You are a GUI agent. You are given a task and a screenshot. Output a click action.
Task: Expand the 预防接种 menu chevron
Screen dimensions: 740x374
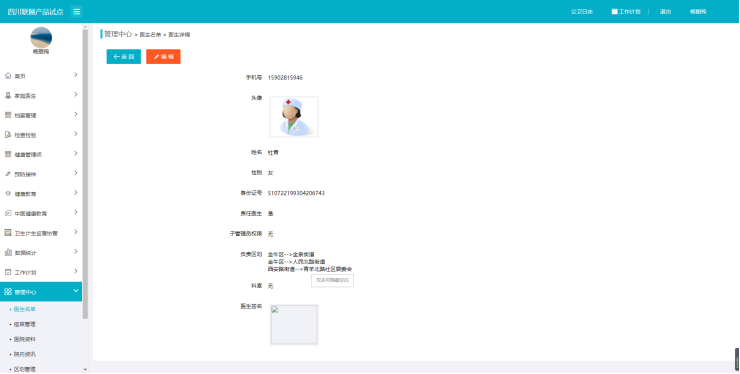coord(76,173)
